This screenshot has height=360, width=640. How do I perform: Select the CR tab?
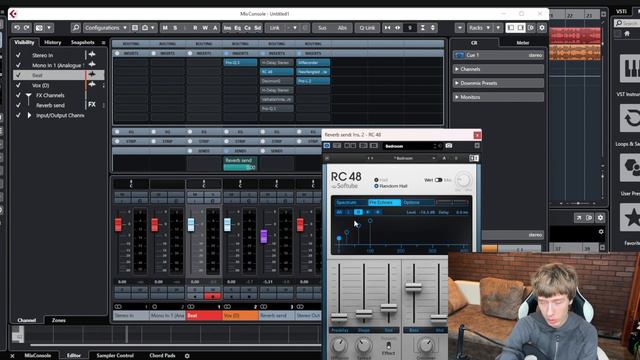pos(474,42)
